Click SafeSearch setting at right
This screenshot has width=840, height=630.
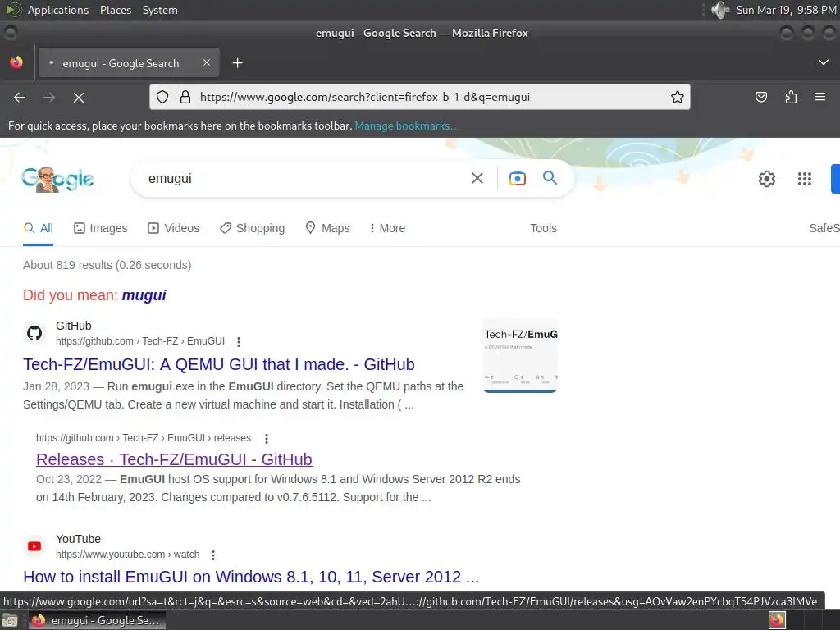[824, 228]
